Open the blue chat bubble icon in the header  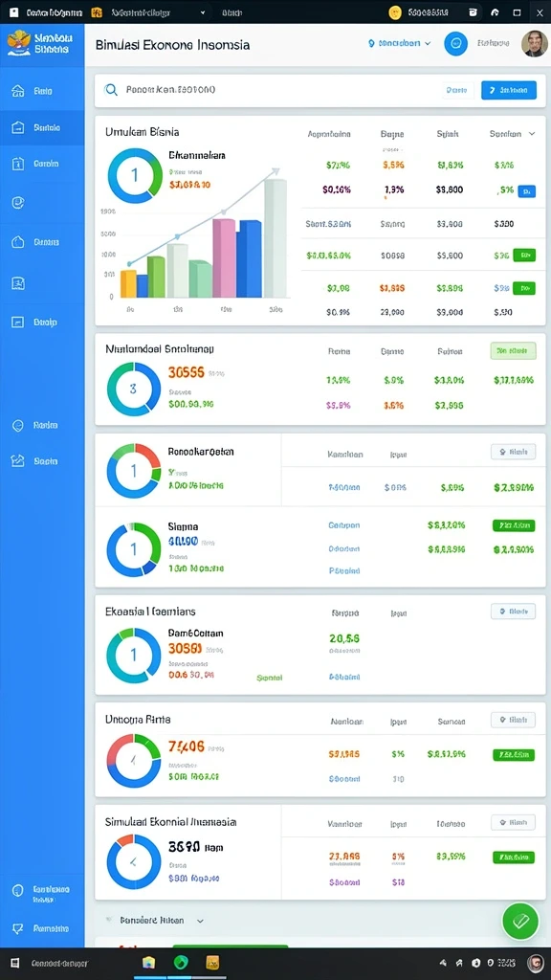[x=456, y=44]
